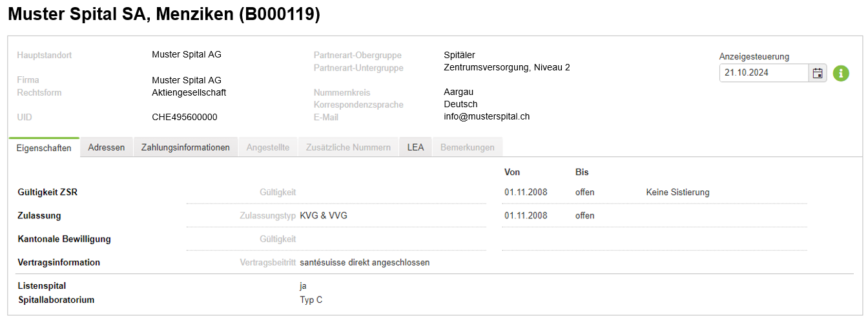Click the Zusätzliche Nummern tab
The image size is (868, 321).
click(349, 147)
